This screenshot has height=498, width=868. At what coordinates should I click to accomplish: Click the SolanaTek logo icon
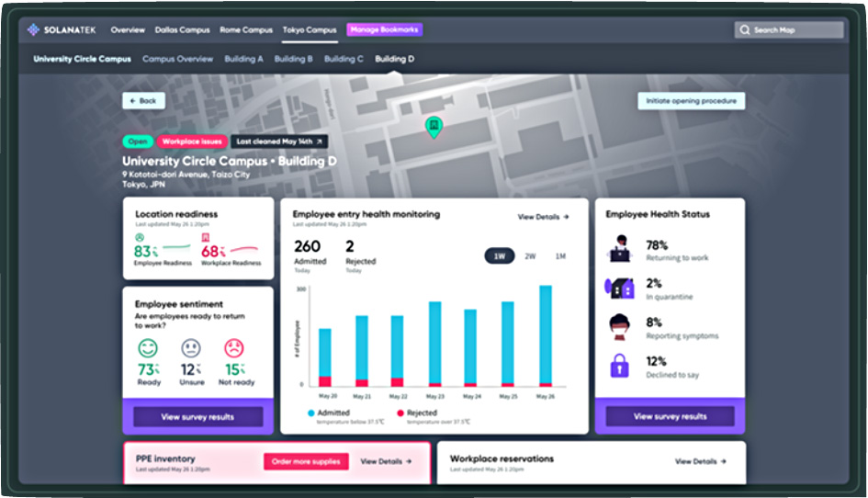(x=34, y=30)
